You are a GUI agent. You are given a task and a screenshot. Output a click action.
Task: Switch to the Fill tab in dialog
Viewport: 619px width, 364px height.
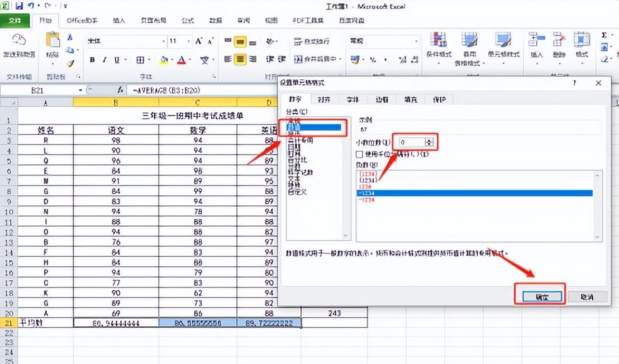click(x=411, y=99)
